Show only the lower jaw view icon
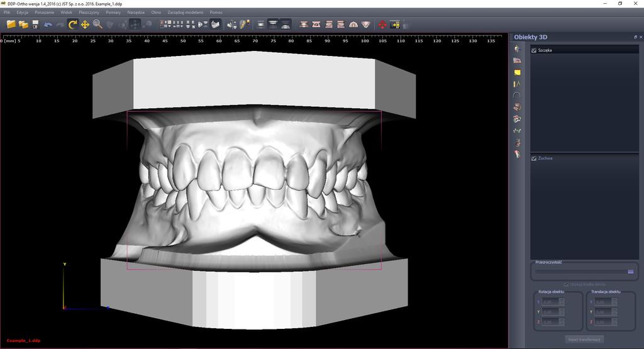644x349 pixels. click(286, 25)
